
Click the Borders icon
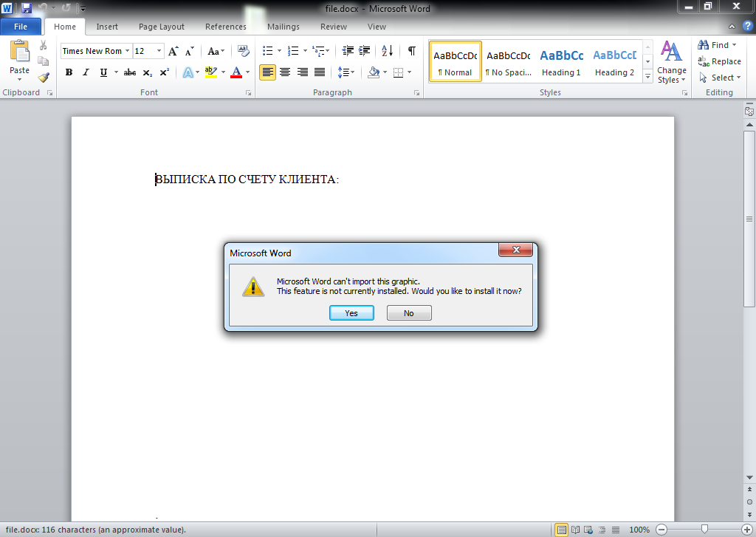398,72
